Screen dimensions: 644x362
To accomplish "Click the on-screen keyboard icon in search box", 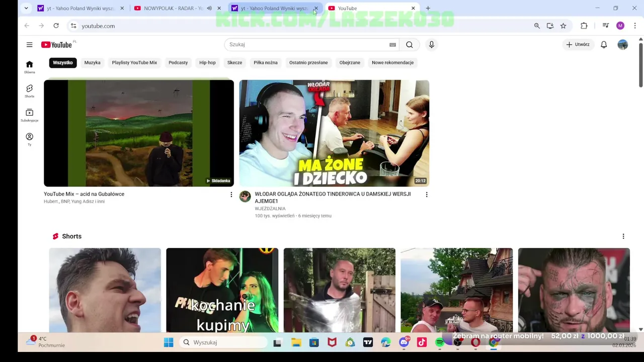I will [392, 45].
